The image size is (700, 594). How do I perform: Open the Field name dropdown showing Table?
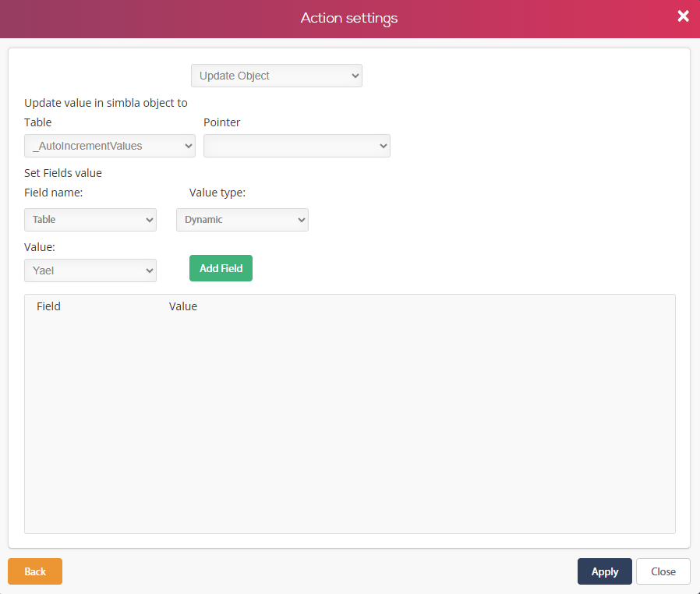click(90, 220)
